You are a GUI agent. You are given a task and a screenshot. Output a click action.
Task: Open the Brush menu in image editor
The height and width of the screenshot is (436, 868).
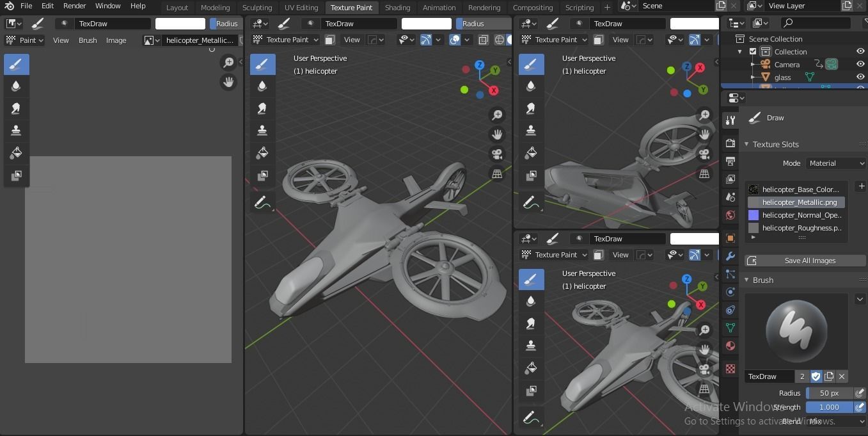(88, 40)
